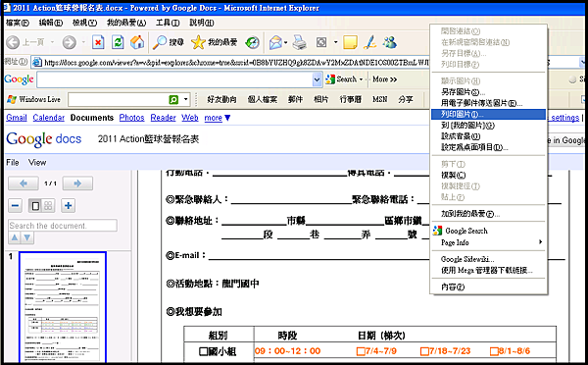This screenshot has width=588, height=365.
Task: Choose 複製(C) in context menu
Action: click(x=488, y=175)
